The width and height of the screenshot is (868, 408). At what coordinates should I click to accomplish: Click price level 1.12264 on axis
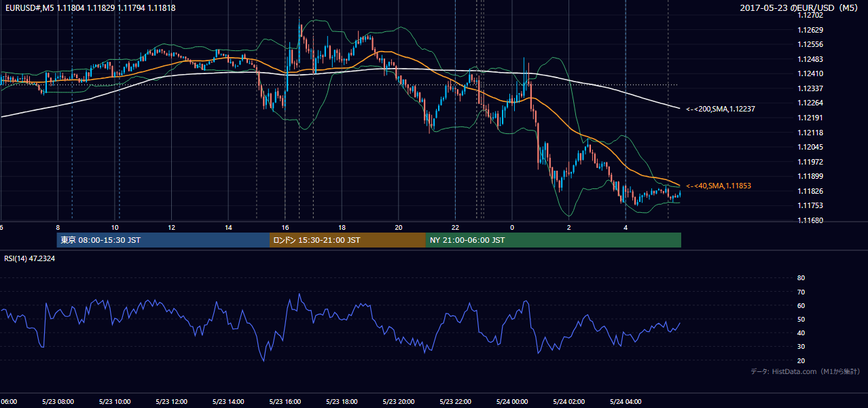(810, 103)
